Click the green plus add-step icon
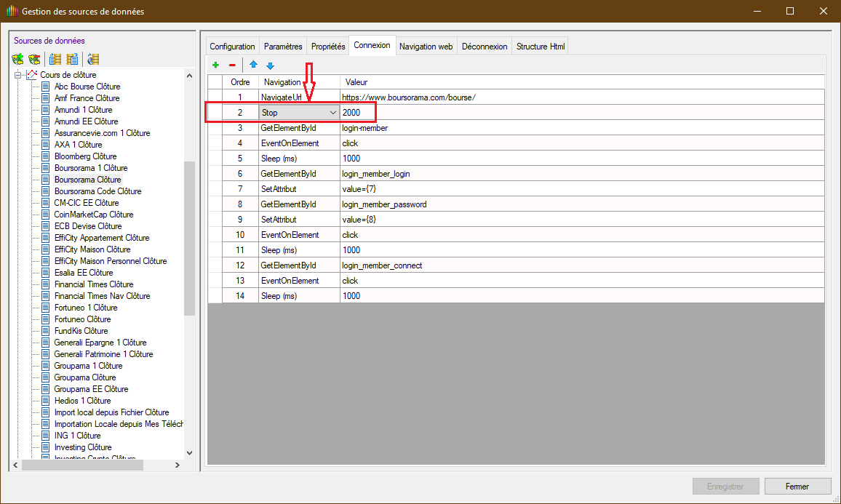Screen dimensions: 841x504 pos(215,65)
